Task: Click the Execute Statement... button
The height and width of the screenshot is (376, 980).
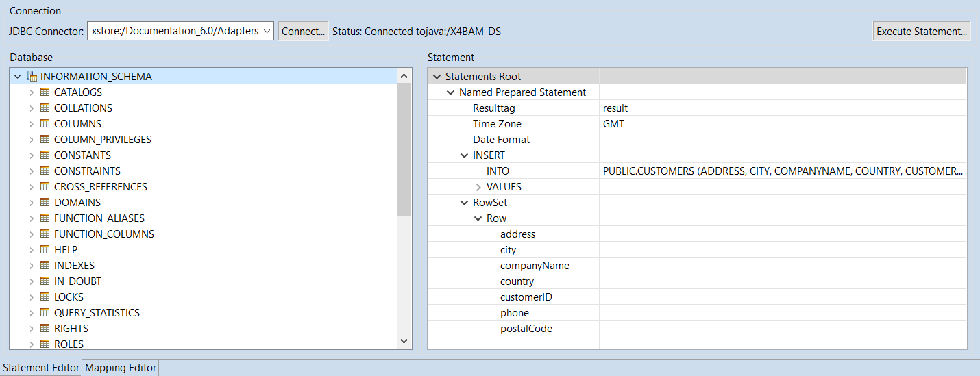Action: coord(921,31)
